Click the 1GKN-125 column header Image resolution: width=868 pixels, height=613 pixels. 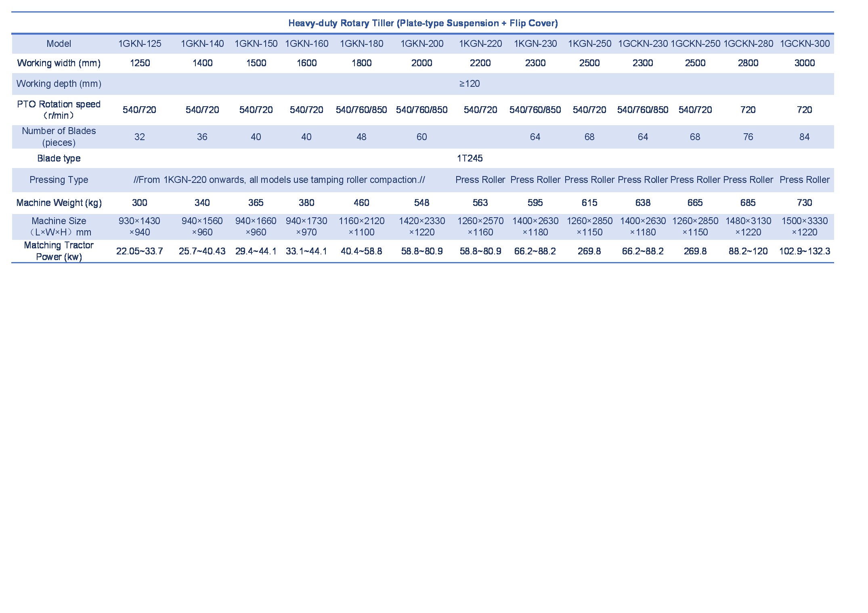[140, 44]
